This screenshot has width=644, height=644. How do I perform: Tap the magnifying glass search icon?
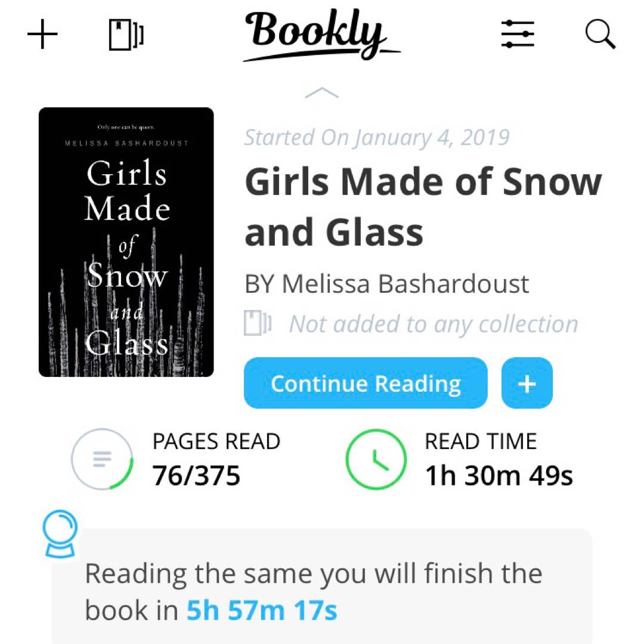[600, 35]
